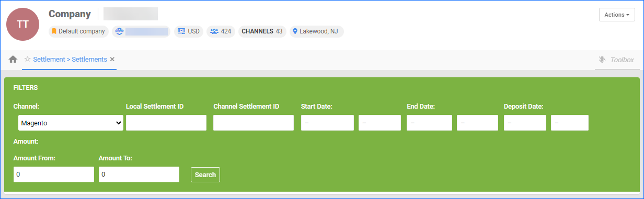Select the Settlement > Settlements tab
Viewport: 644px width, 199px height.
point(70,60)
